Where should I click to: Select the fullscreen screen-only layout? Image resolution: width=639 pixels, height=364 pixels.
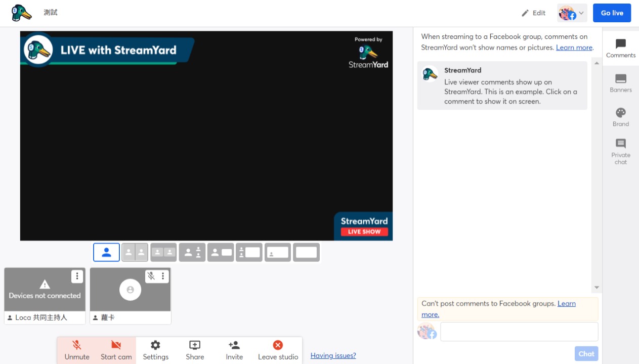point(306,252)
